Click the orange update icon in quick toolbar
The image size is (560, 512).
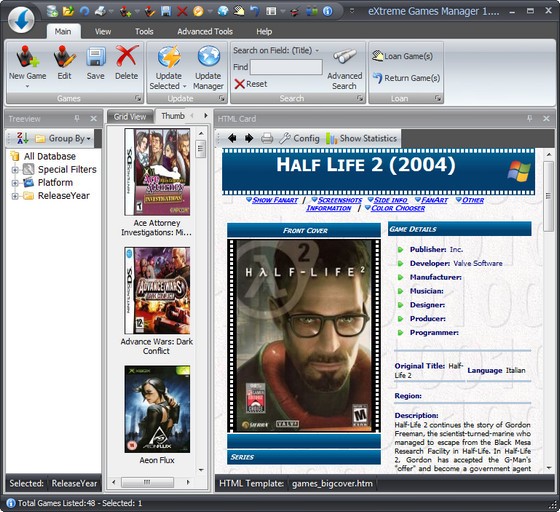(198, 11)
